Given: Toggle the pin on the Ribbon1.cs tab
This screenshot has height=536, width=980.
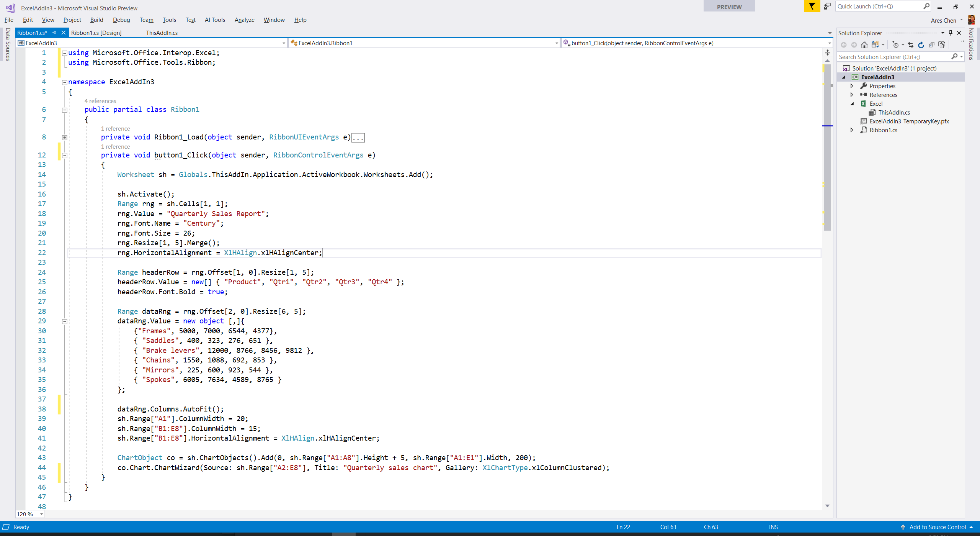Looking at the screenshot, I should (54, 33).
